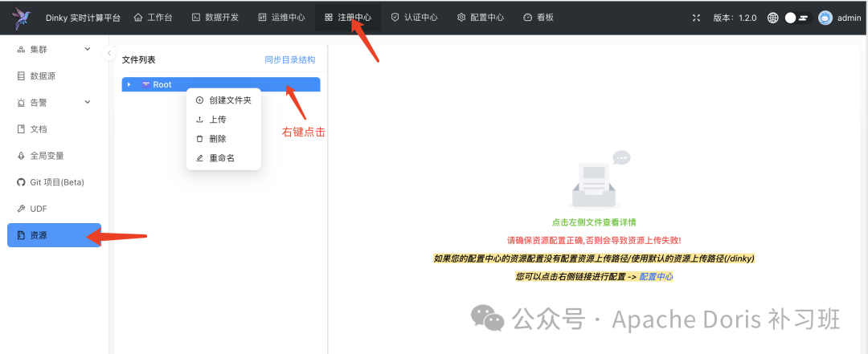Click the Dinky 实时计算平台 title

pos(83,18)
